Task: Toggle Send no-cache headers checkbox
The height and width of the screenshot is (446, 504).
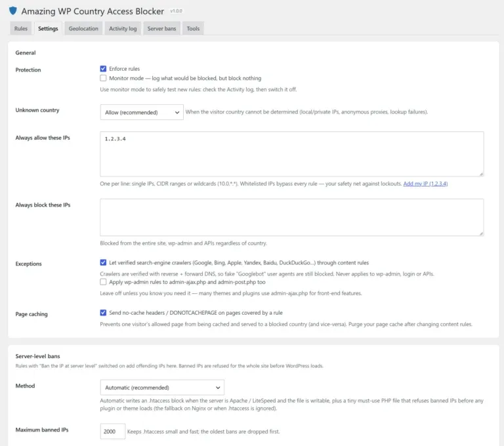Action: coord(103,313)
